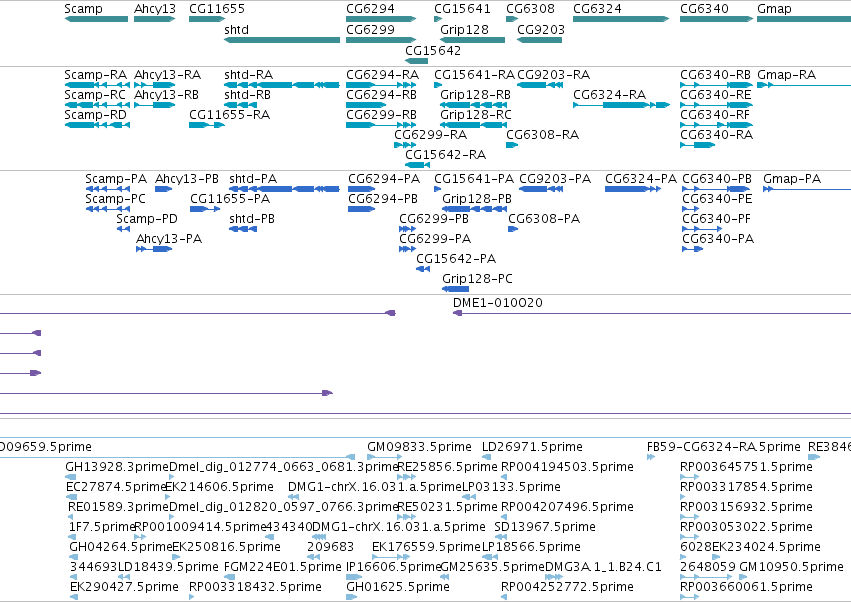Viewport: 851px width, 602px height.
Task: Select transcript label Scamp-RA
Action: [x=96, y=75]
